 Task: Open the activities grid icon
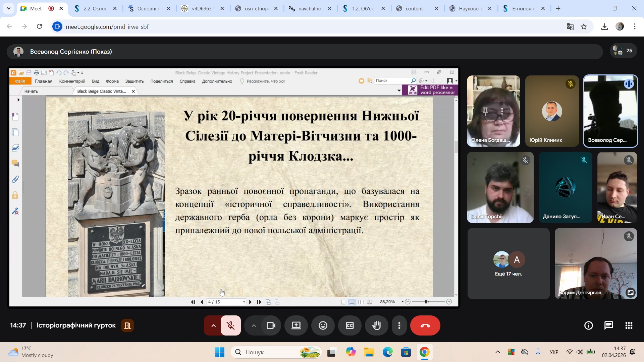629,325
